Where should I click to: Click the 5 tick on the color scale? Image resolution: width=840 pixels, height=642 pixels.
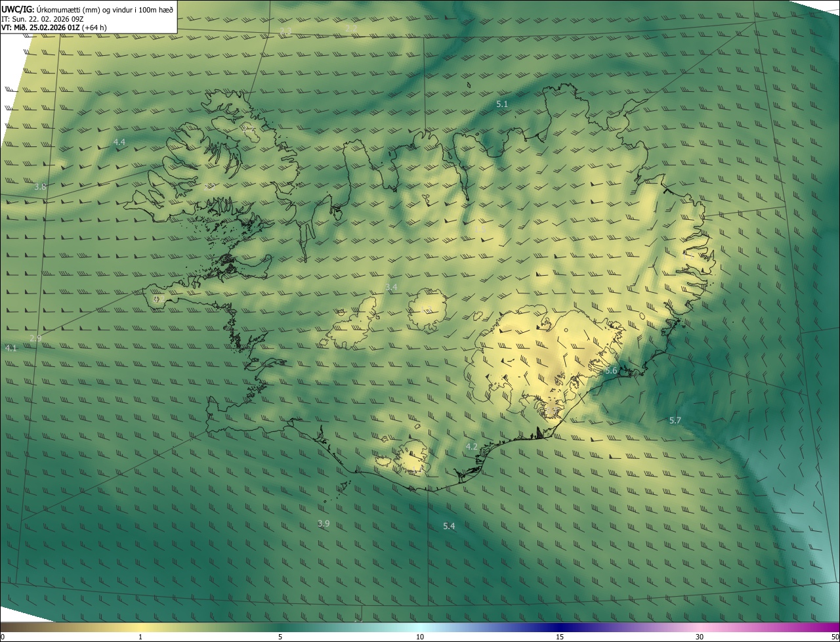click(280, 637)
